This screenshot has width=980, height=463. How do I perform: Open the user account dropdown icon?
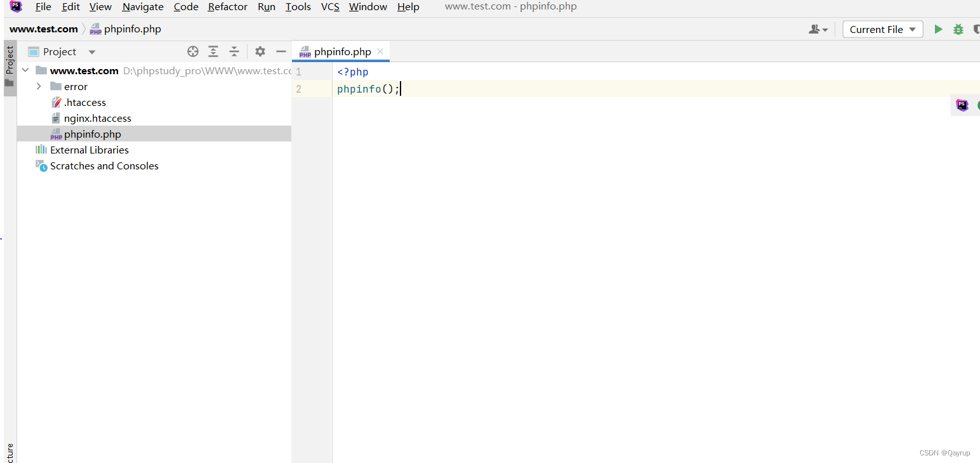(x=818, y=29)
